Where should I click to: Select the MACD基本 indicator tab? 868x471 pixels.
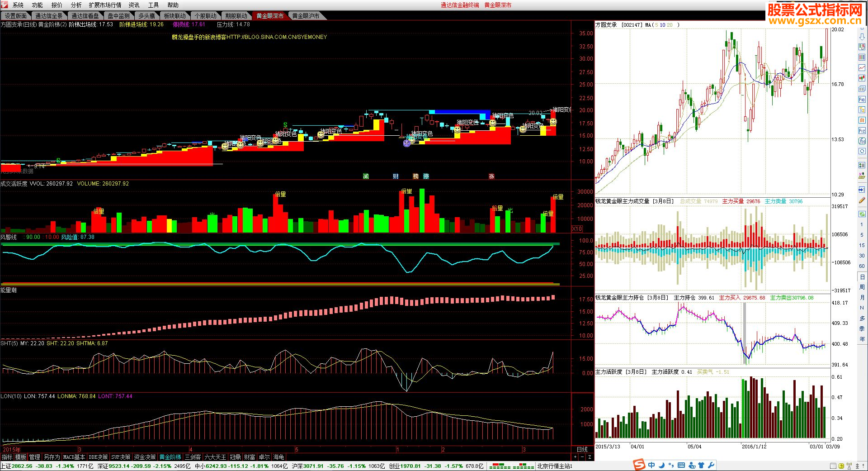point(74,457)
